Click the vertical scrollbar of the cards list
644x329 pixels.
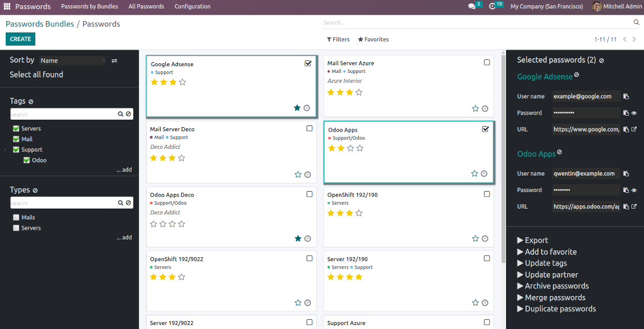pos(504,158)
